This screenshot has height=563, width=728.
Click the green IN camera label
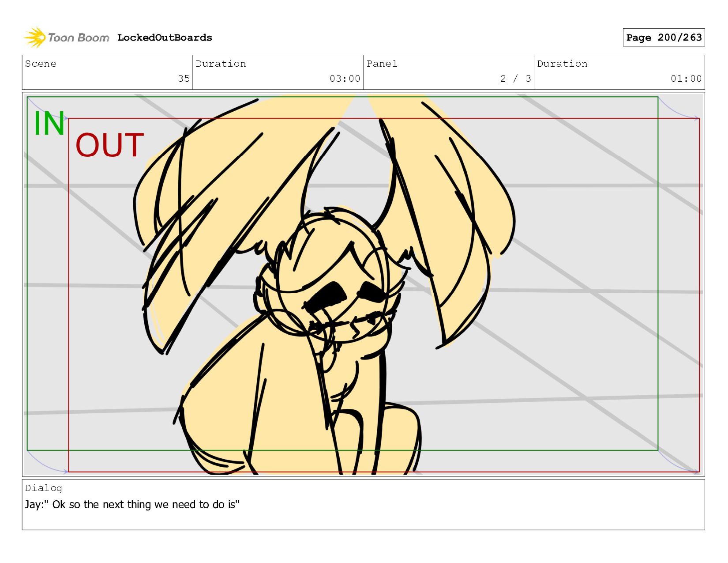point(49,124)
